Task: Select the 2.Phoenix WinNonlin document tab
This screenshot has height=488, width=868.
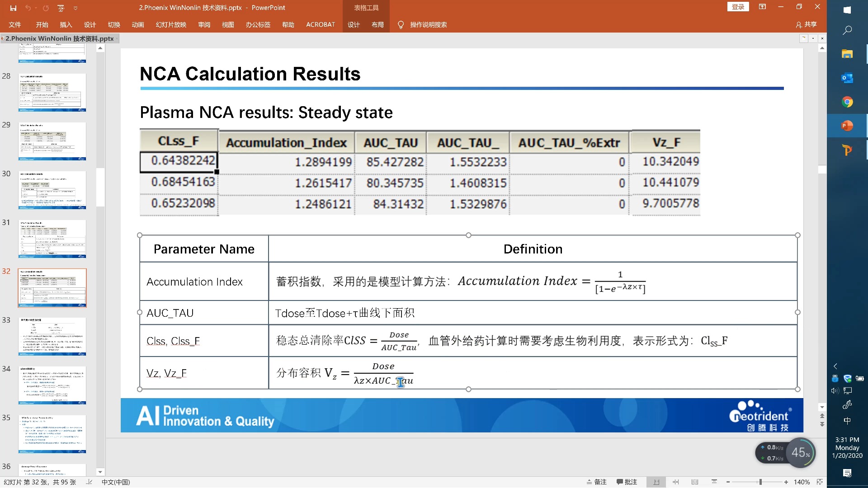Action: [x=59, y=38]
